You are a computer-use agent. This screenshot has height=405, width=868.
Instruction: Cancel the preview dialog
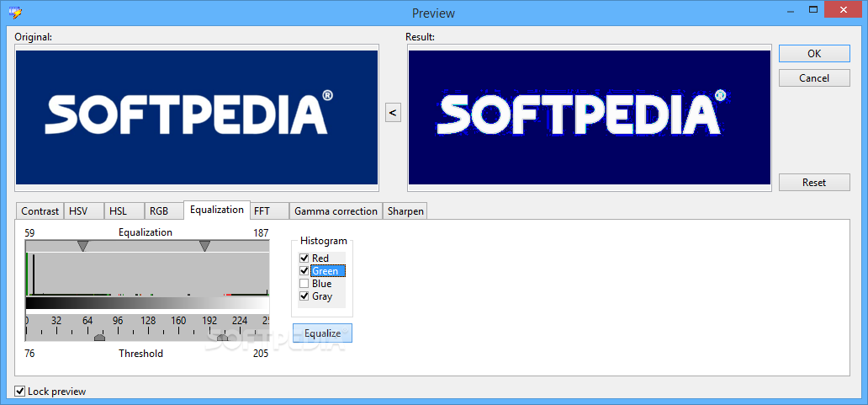point(814,78)
